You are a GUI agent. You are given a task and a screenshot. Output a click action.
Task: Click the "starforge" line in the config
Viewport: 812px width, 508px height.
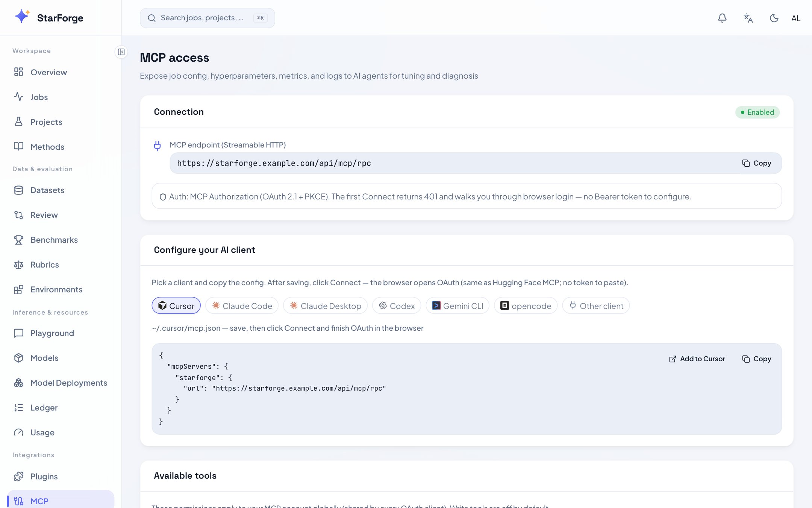(204, 377)
